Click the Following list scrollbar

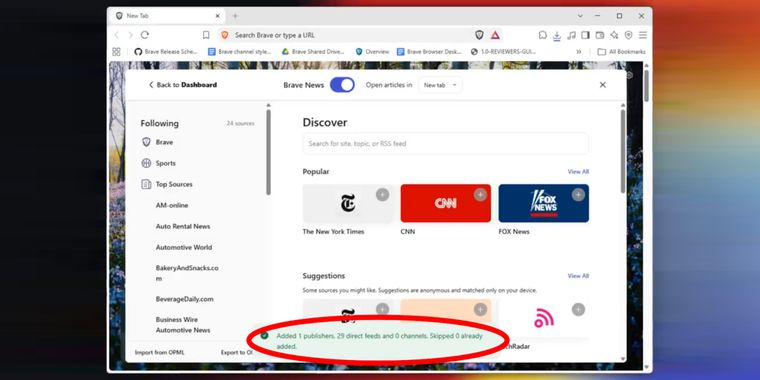point(269,152)
